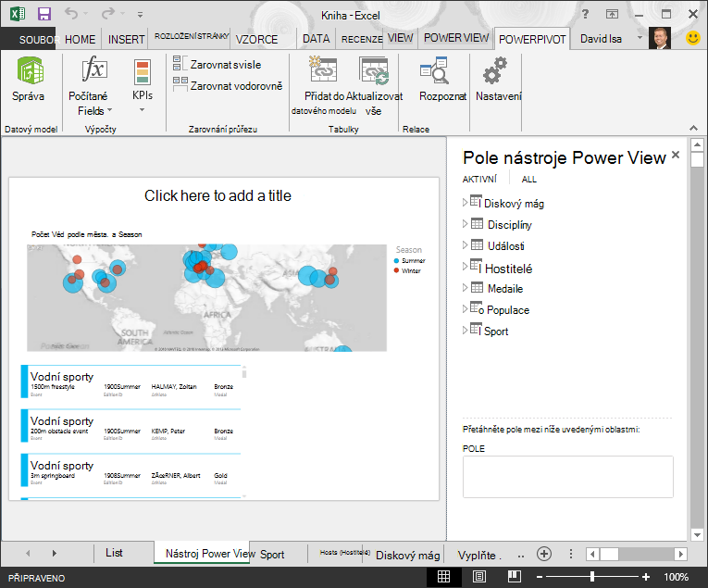This screenshot has height=588, width=708.
Task: Expand the Populace table
Action: point(466,309)
